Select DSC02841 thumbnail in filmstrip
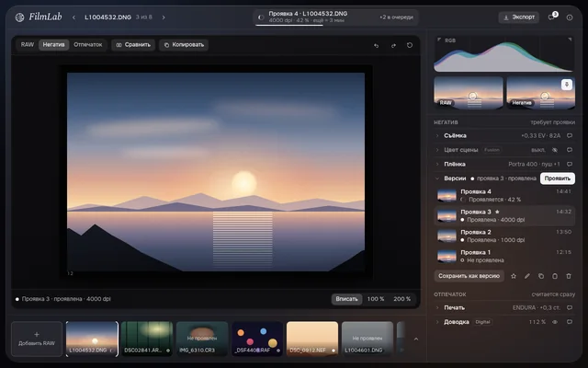This screenshot has height=368, width=588. 147,339
